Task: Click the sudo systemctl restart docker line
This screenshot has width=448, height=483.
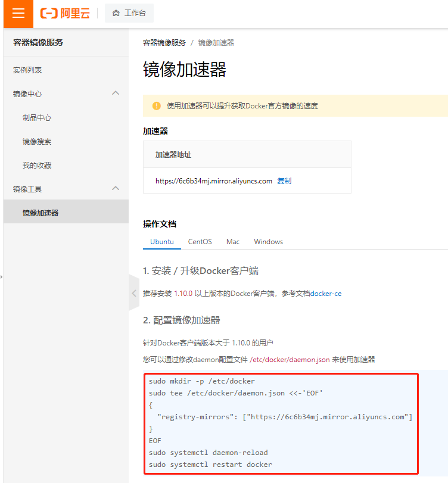Action: point(210,465)
